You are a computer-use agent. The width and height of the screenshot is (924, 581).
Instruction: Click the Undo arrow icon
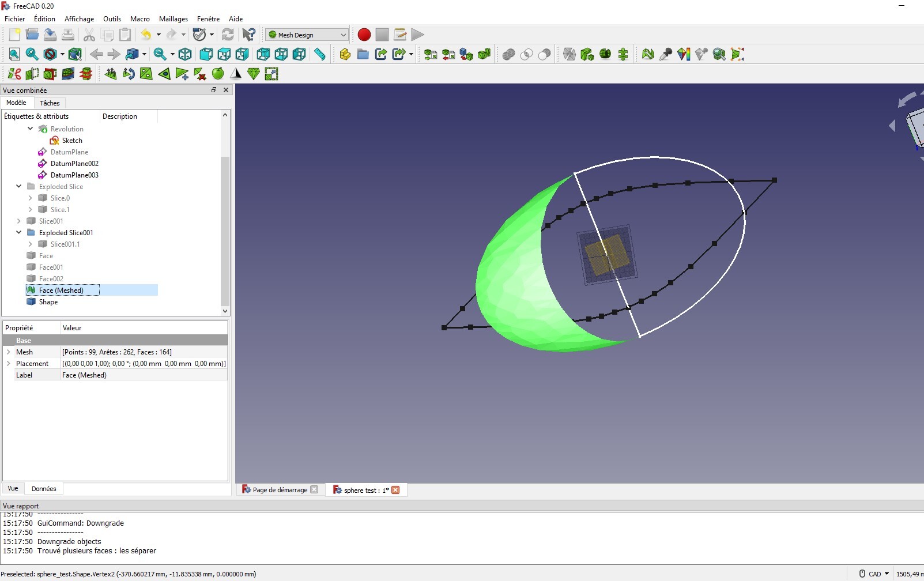click(146, 35)
